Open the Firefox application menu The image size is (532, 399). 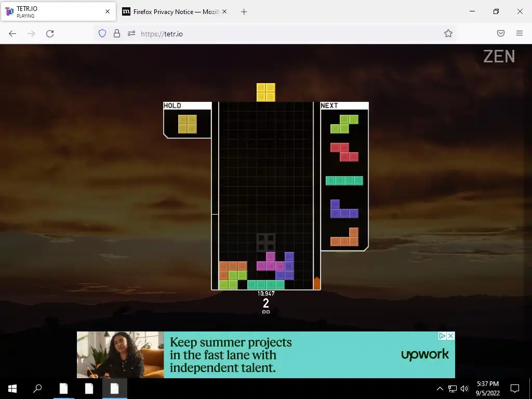(x=520, y=33)
